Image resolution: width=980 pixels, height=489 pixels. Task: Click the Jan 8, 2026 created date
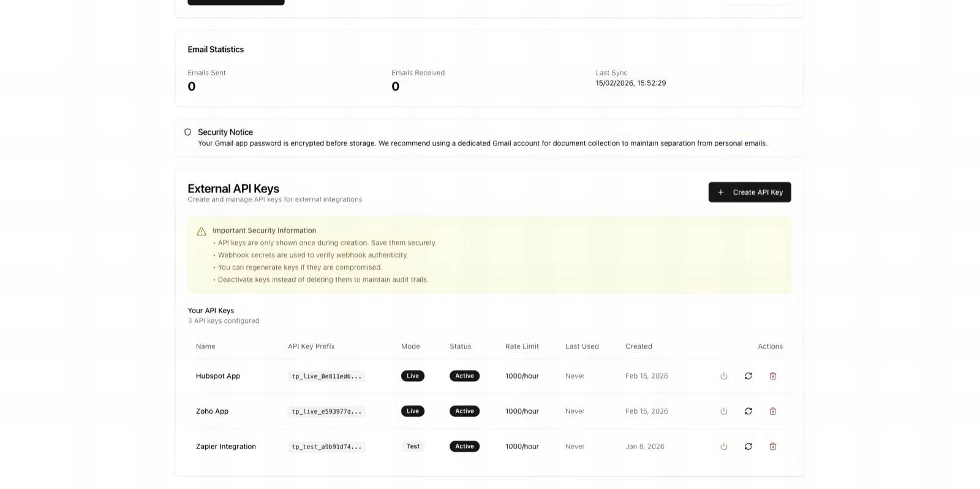645,447
